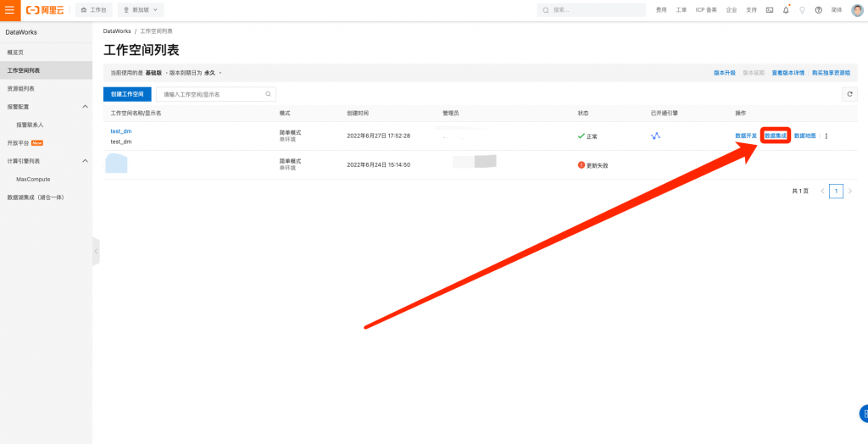Viewport: 868px width, 444px height.
Task: Open the orange hamburger menu
Action: click(10, 10)
